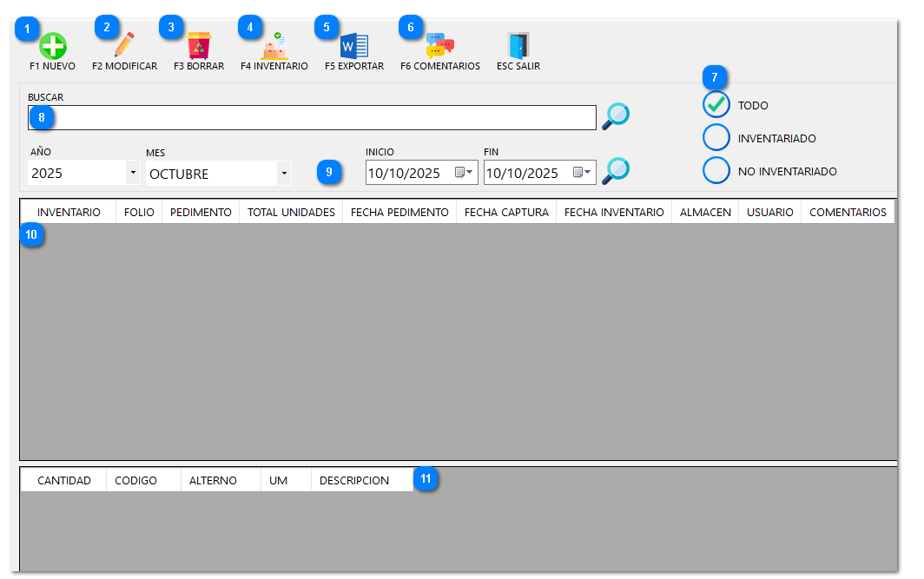Click the PEDIMENTO column header
Screen dimensions: 924x579
pos(201,213)
